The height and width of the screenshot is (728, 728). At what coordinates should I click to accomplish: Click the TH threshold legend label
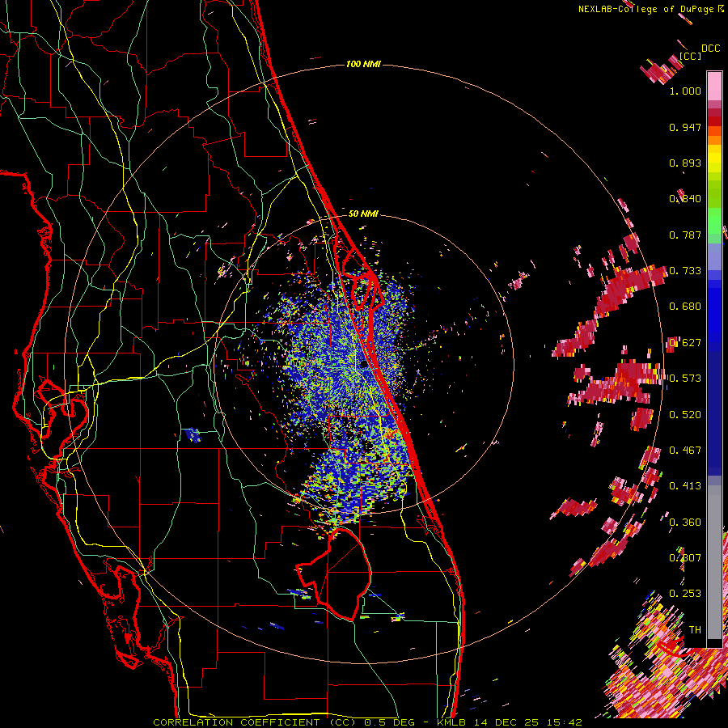pos(695,630)
